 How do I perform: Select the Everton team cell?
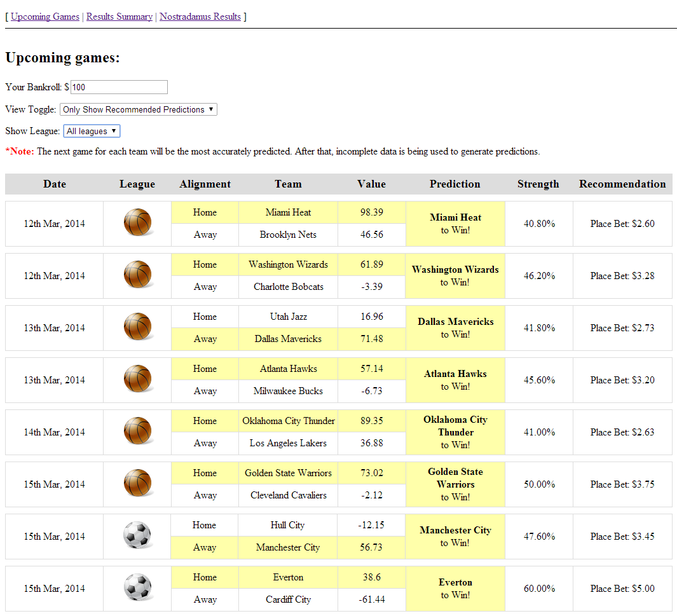[289, 578]
